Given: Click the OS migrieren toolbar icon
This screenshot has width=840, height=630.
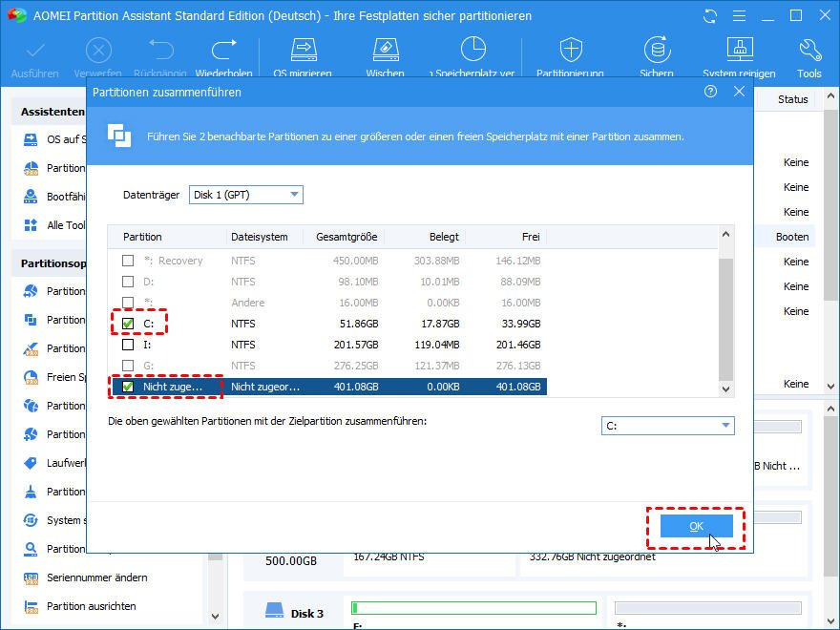Looking at the screenshot, I should pos(303,51).
